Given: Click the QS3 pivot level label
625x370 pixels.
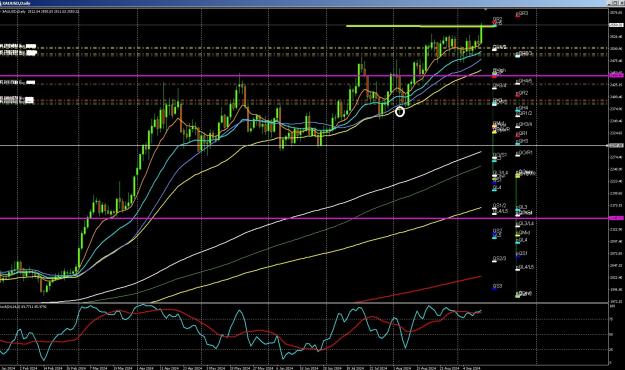Looking at the screenshot, I should coord(497,286).
